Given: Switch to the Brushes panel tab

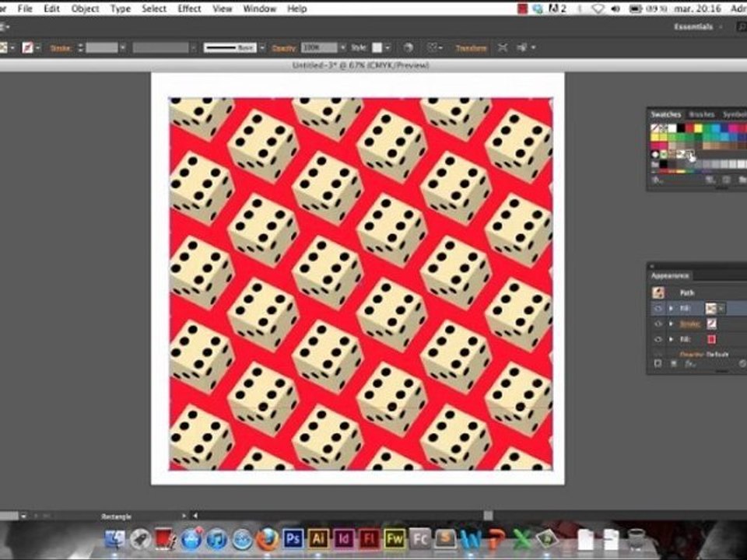Looking at the screenshot, I should coord(701,114).
